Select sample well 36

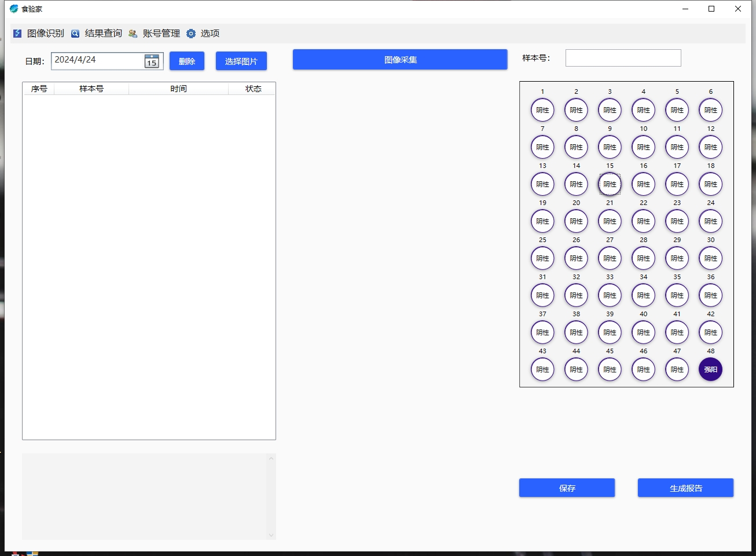pyautogui.click(x=711, y=295)
